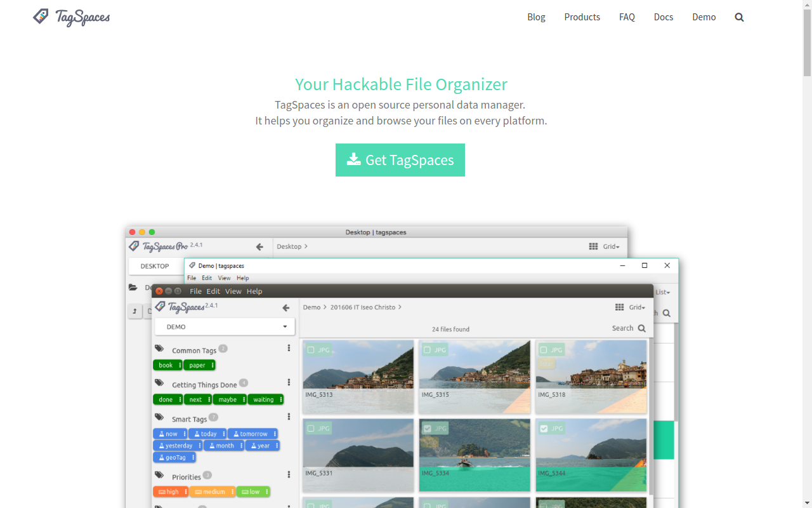
Task: Open the three-dot menu for Smart Tags
Action: [x=289, y=417]
